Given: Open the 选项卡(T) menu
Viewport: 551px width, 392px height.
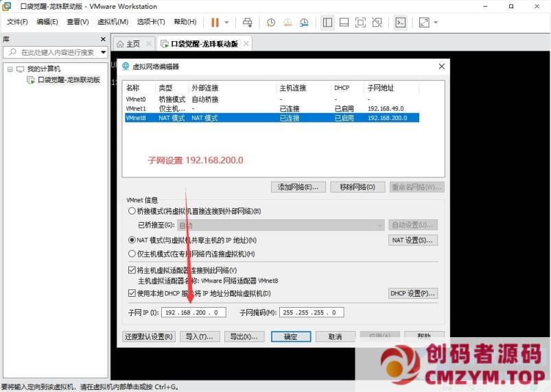Looking at the screenshot, I should click(x=151, y=22).
